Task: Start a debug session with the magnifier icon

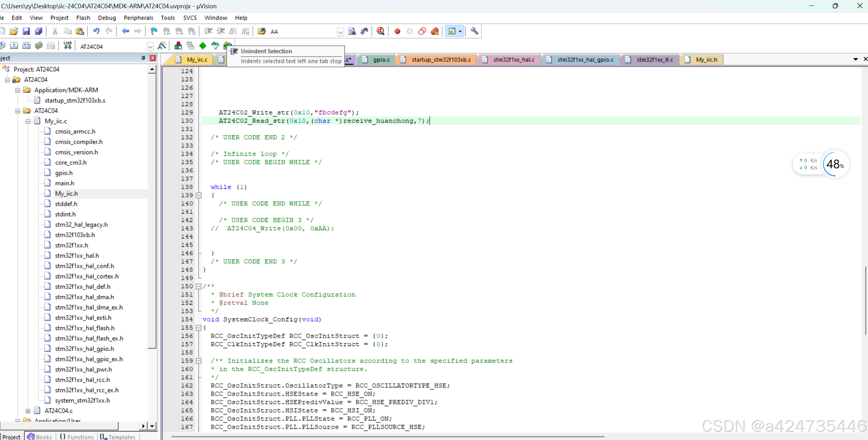Action: pyautogui.click(x=380, y=31)
